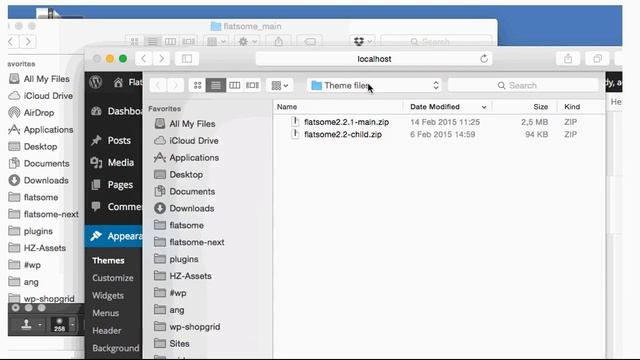Open Themes submenu in WordPress
The height and width of the screenshot is (360, 640).
coord(109,260)
